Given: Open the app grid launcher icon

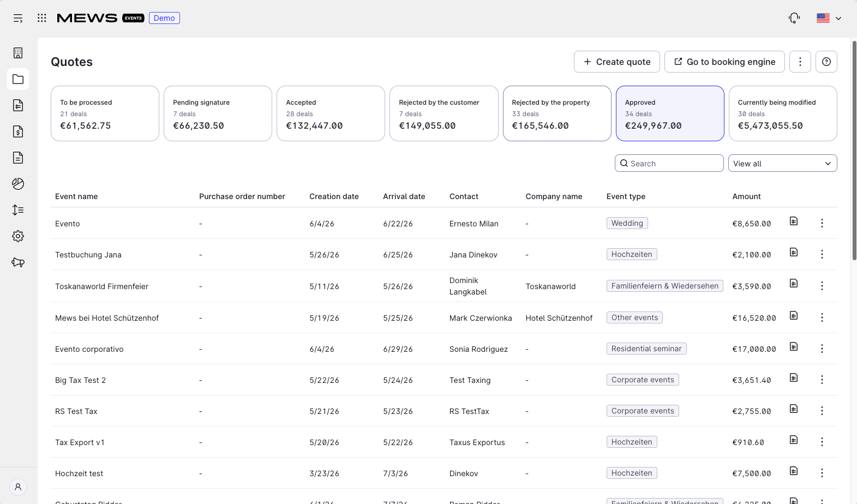Looking at the screenshot, I should [x=42, y=18].
